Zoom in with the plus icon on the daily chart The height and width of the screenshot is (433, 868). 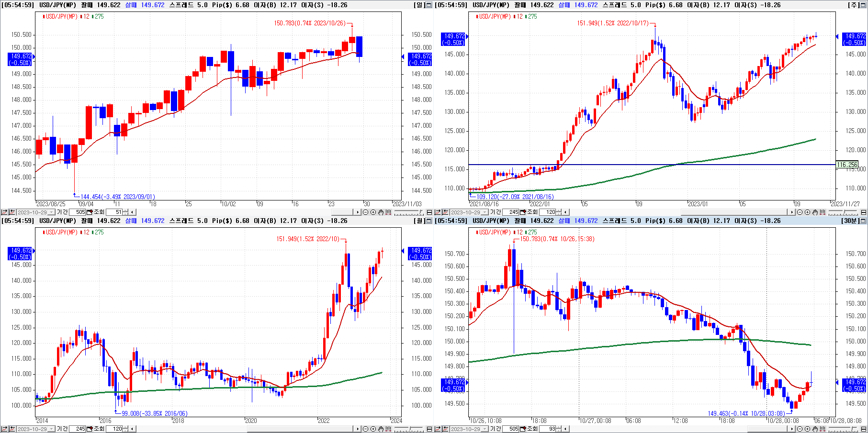click(373, 212)
